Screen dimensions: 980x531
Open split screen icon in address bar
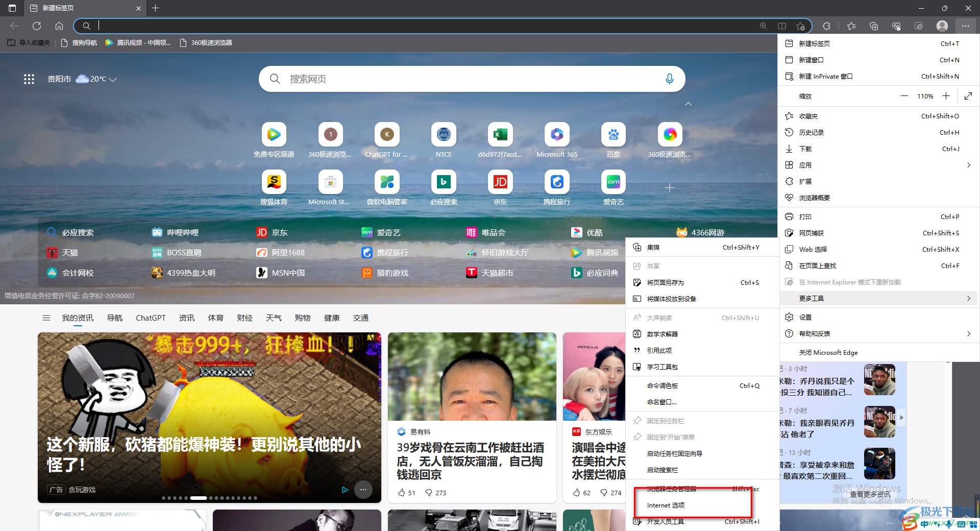[x=782, y=26]
